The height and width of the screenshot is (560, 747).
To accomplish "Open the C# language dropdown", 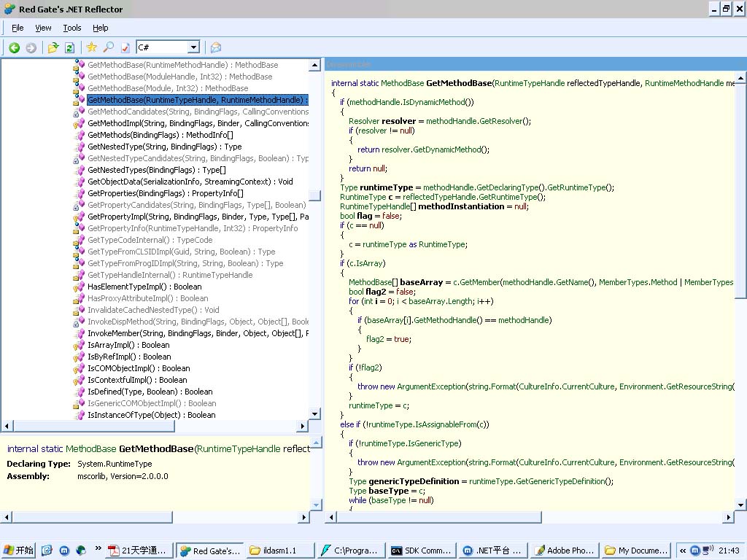I will click(193, 47).
